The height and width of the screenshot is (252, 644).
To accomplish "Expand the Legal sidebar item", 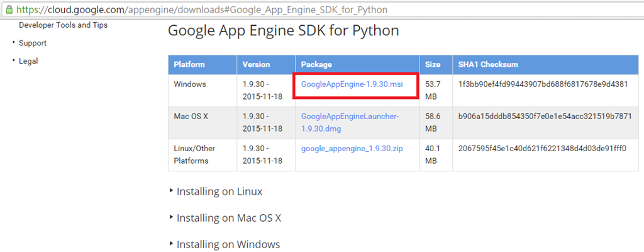I will 28,61.
